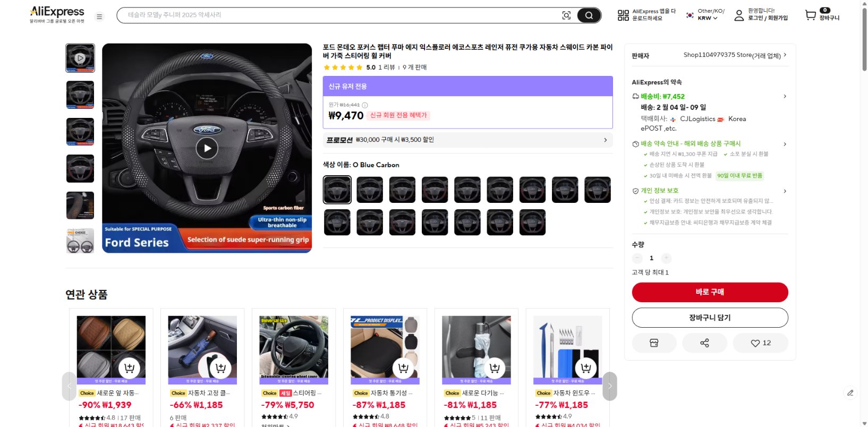Open the QR code app download
Image resolution: width=868 pixels, height=427 pixels.
click(623, 15)
